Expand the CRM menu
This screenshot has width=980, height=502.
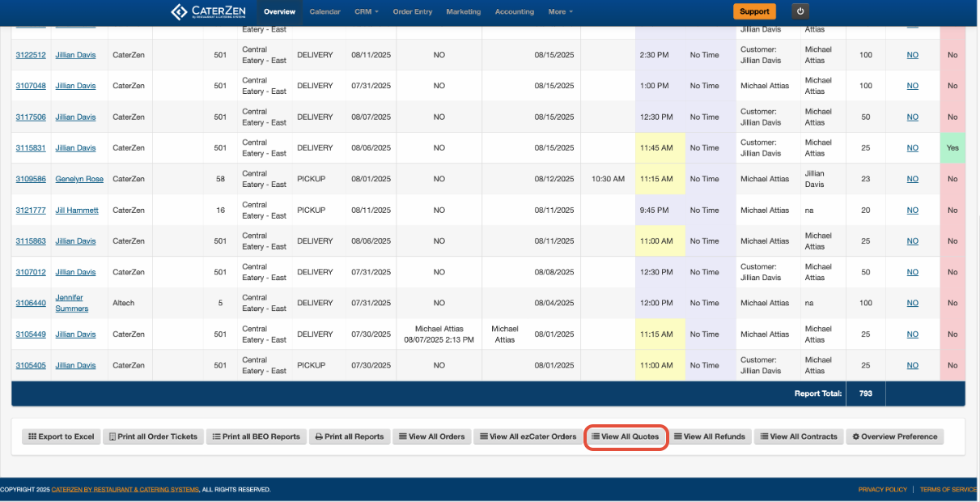click(367, 11)
